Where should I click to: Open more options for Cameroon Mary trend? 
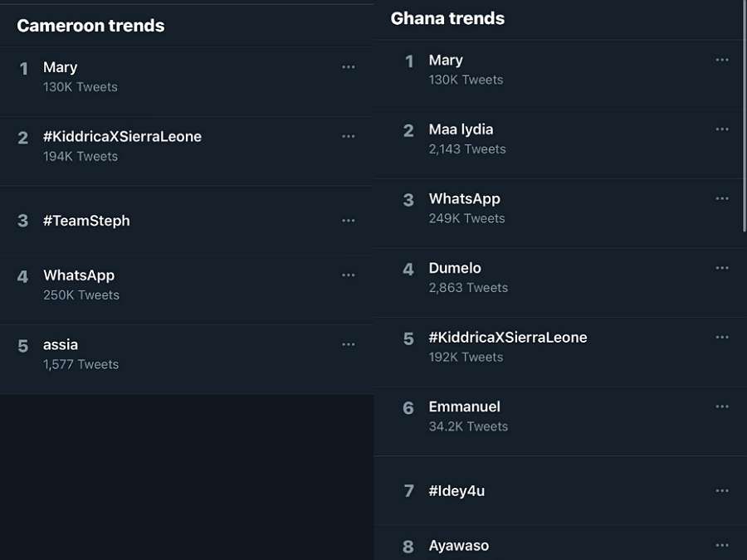point(349,67)
